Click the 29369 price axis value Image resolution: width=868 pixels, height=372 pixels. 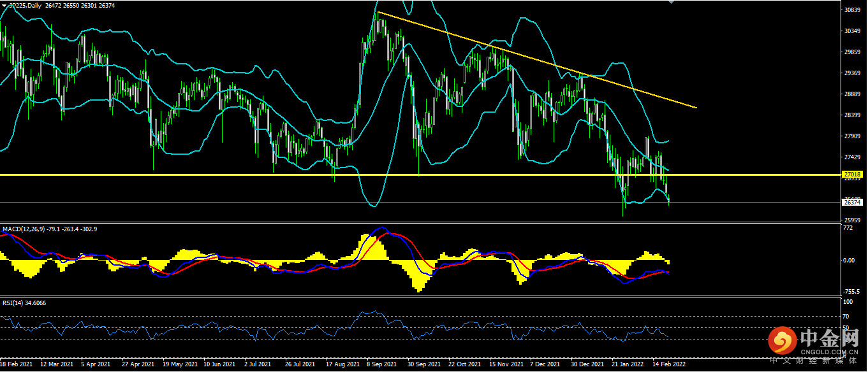pyautogui.click(x=852, y=73)
